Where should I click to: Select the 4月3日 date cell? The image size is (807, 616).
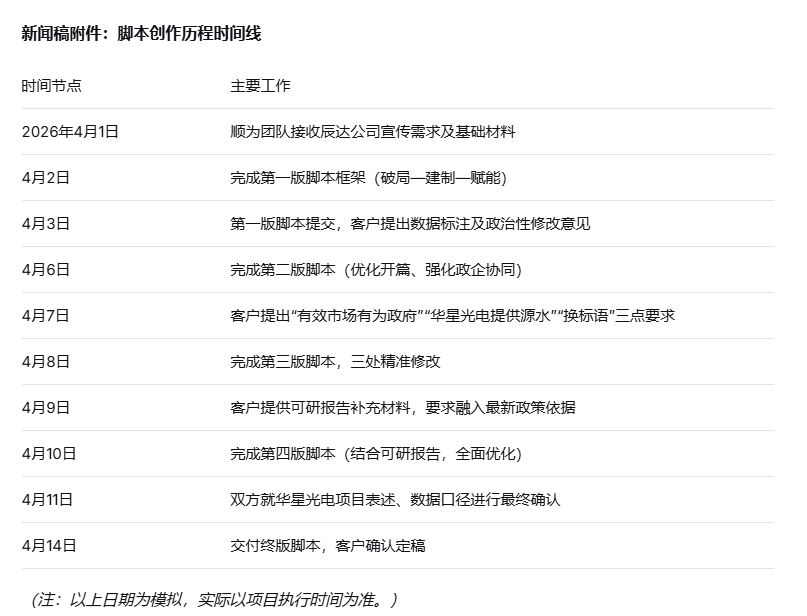coord(46,224)
